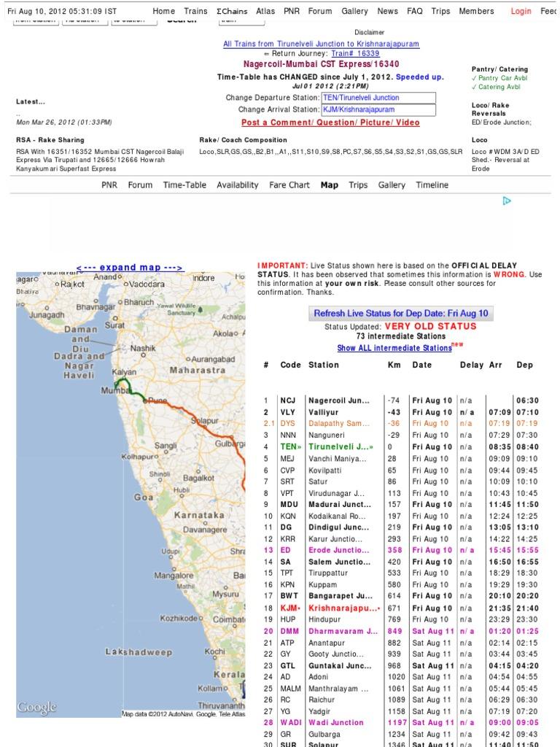
Task: Open the Trips item in top navigation
Action: (440, 11)
